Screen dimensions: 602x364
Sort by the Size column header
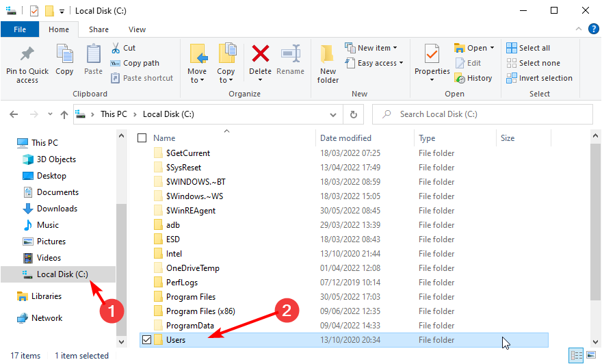pos(508,138)
